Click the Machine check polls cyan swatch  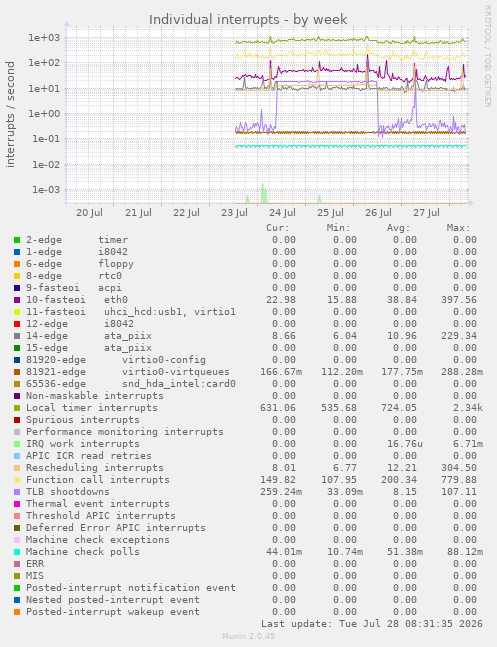tap(17, 552)
